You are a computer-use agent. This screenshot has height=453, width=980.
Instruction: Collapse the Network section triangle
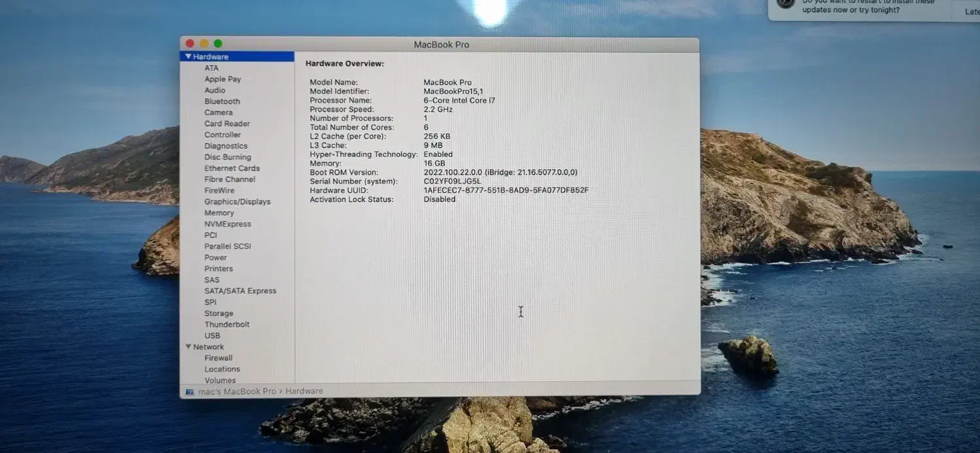(188, 347)
